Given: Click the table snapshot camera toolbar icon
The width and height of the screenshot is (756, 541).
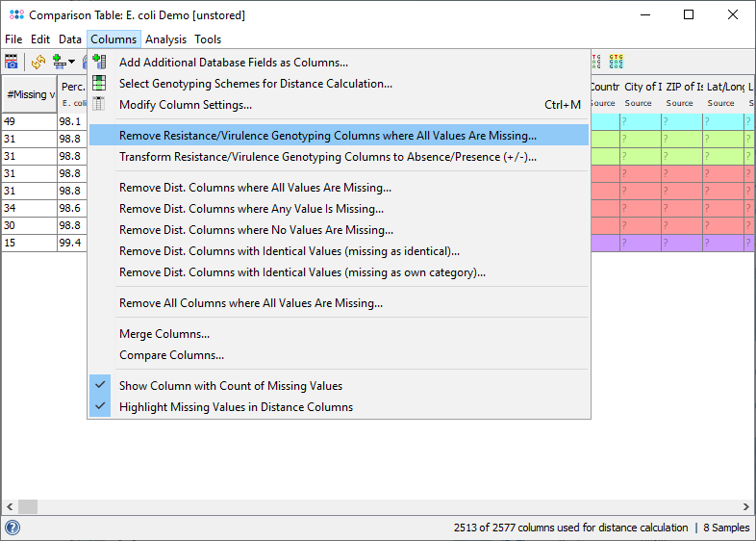Looking at the screenshot, I should (x=12, y=62).
